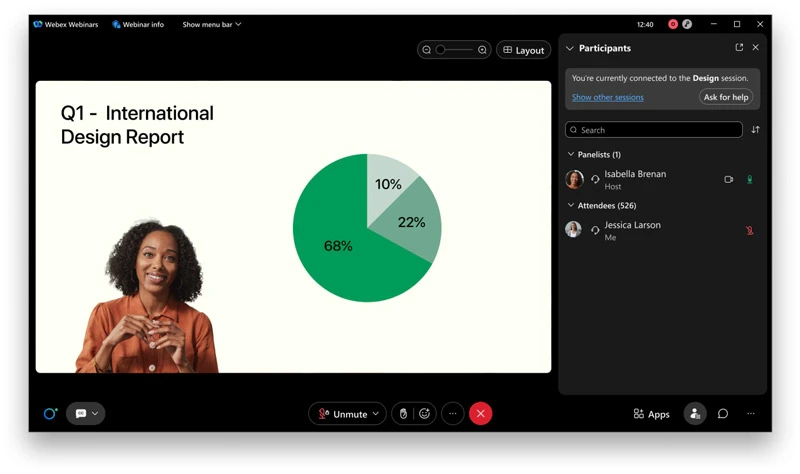Click the zoom out magnifier icon
Image resolution: width=800 pixels, height=474 pixels.
tap(427, 50)
